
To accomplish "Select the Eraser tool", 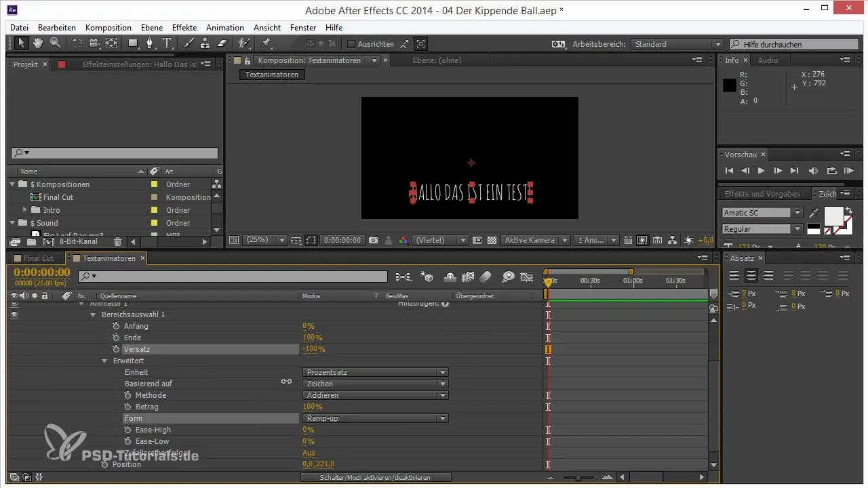I will coord(222,43).
